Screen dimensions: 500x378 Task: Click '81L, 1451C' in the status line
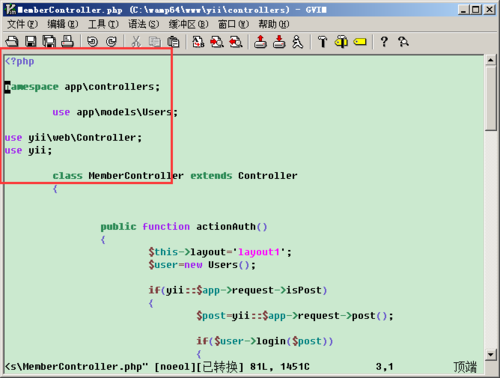coord(280,367)
